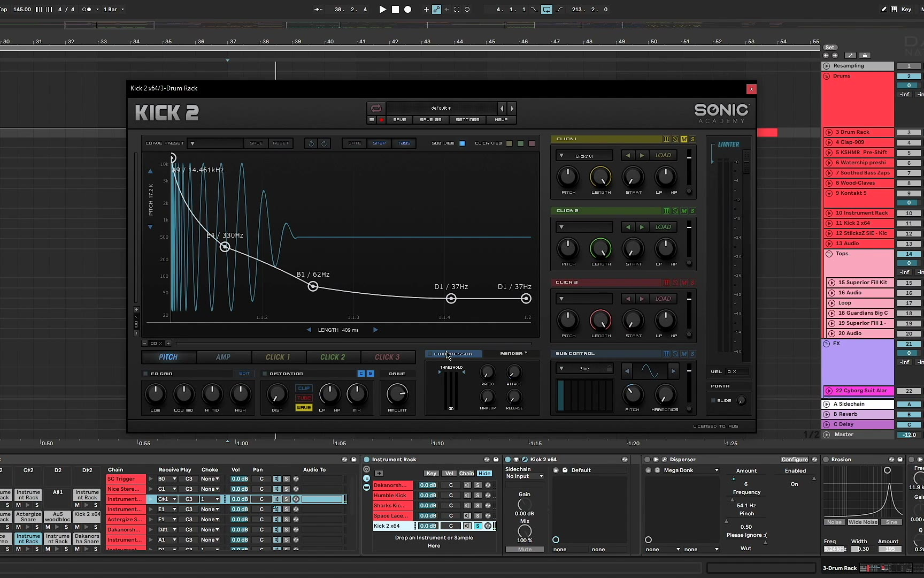The image size is (924, 578).
Task: Toggle the GATE button
Action: 355,143
